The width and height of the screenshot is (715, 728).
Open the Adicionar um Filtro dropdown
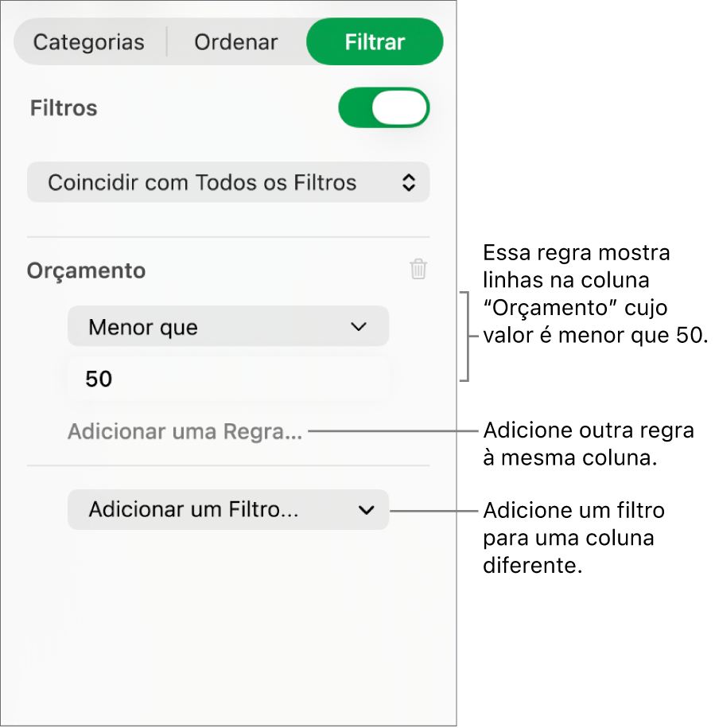pyautogui.click(x=228, y=510)
